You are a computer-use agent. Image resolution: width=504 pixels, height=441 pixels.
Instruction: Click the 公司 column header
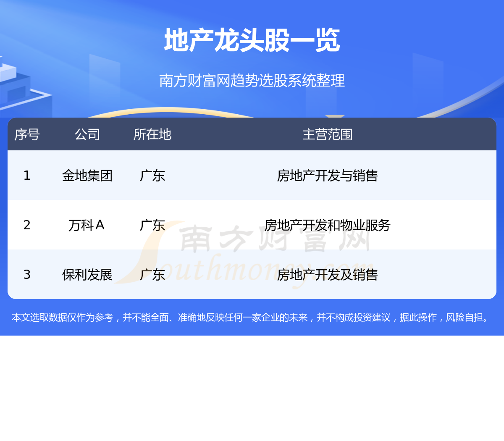pos(87,134)
